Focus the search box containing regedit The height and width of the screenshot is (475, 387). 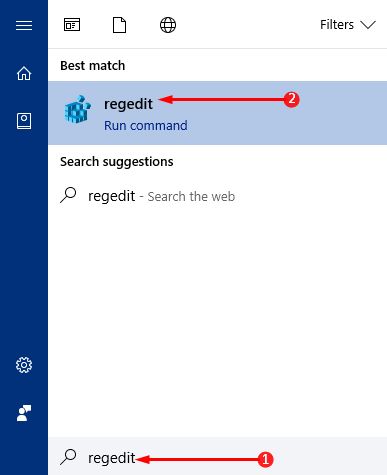click(217, 457)
